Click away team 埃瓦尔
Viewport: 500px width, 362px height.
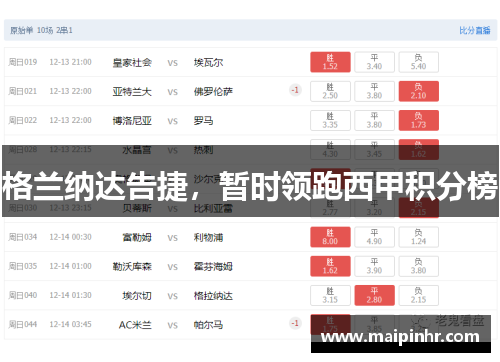(x=208, y=62)
